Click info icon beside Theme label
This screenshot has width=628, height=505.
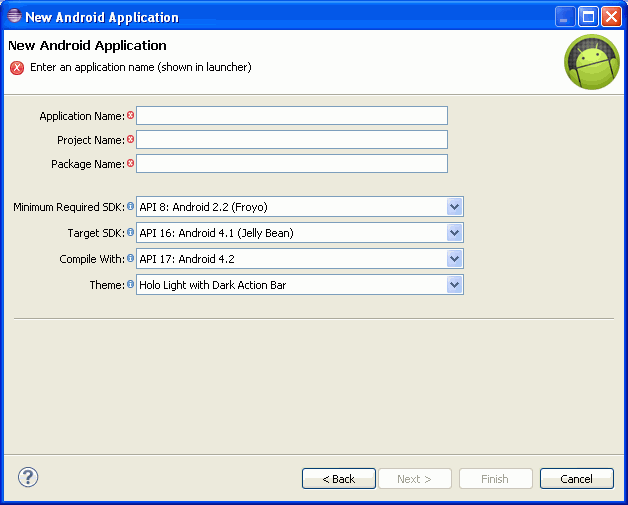pos(131,284)
